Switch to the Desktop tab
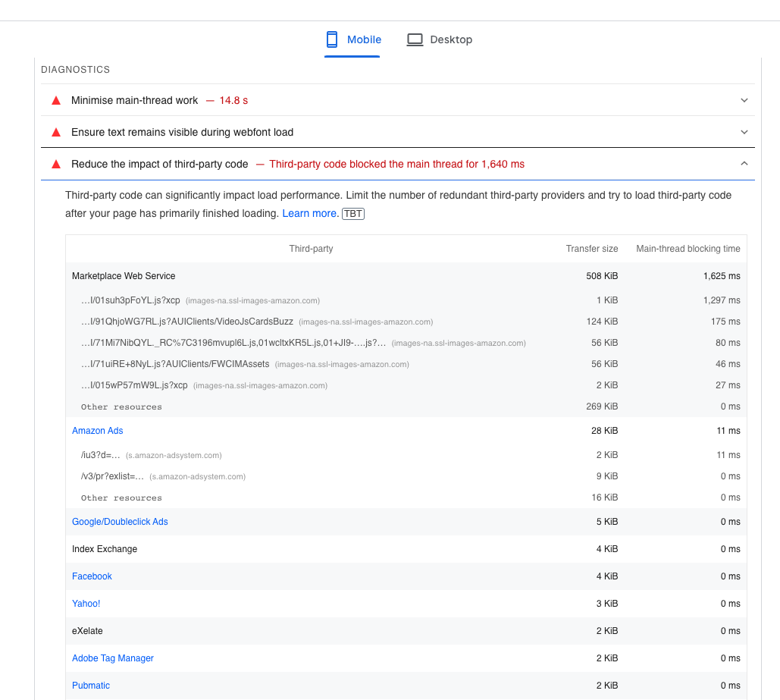The height and width of the screenshot is (700, 780). pos(439,40)
